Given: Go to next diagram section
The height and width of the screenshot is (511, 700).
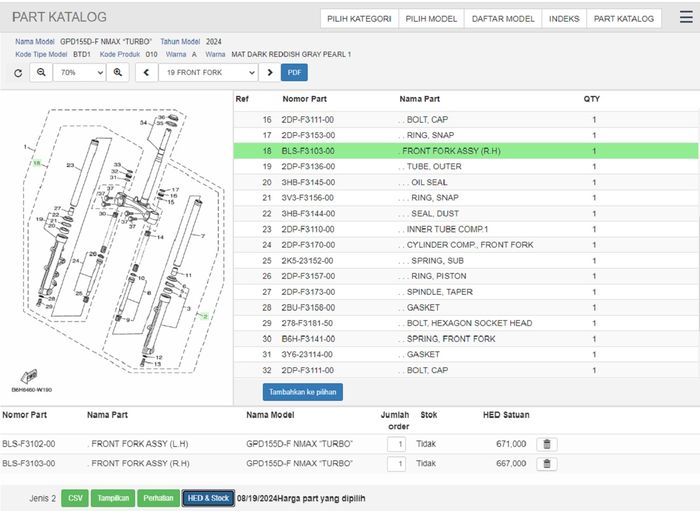Looking at the screenshot, I should tap(269, 73).
